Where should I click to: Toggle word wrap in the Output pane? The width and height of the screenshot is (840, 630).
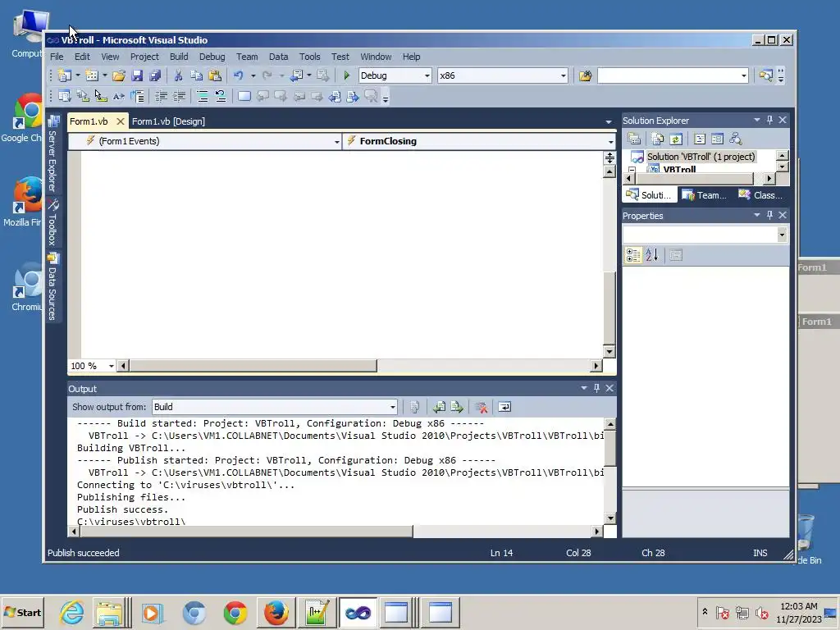click(x=504, y=407)
